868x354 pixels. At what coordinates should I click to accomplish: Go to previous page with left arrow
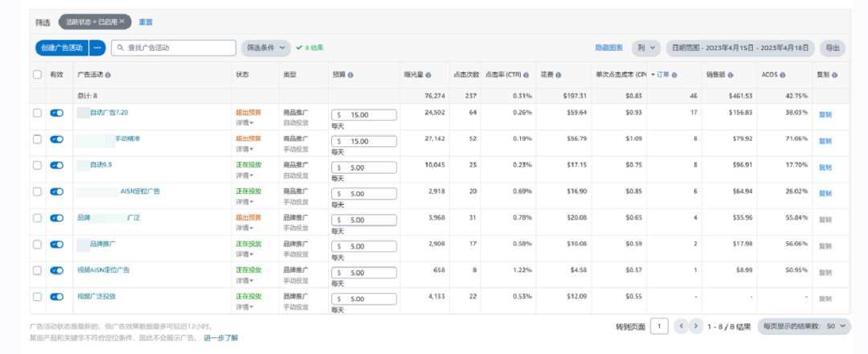(x=681, y=327)
